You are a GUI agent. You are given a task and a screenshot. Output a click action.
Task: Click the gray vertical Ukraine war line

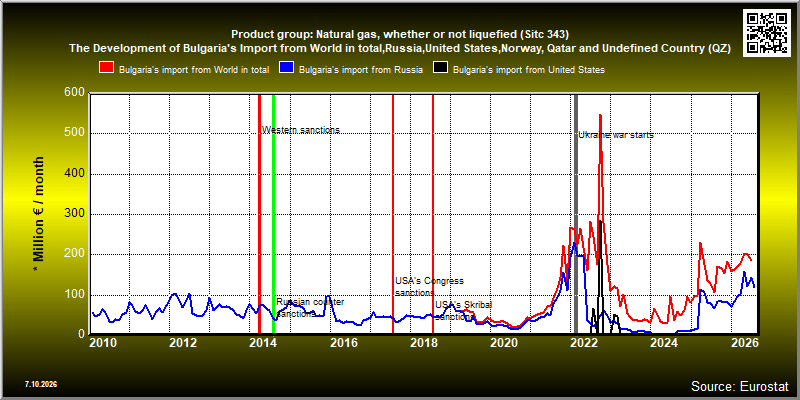(x=576, y=214)
